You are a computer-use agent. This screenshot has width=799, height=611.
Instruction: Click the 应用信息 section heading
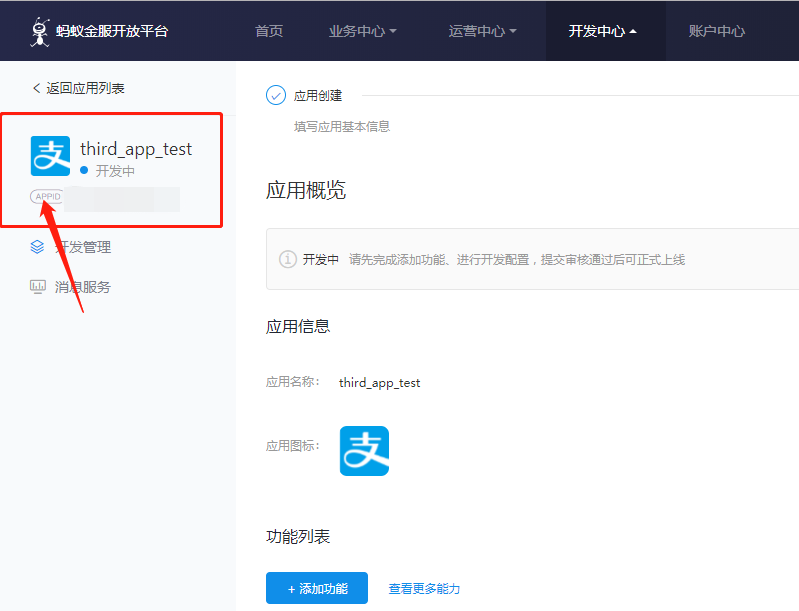pos(298,326)
